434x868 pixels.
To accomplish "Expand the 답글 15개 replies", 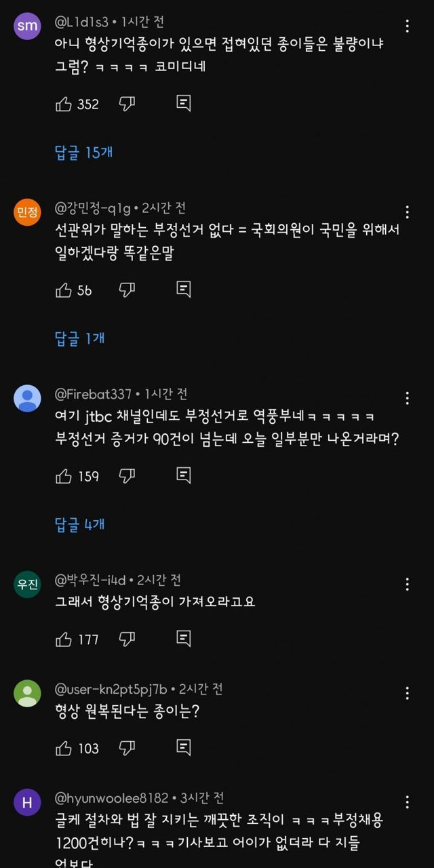I will [x=83, y=153].
